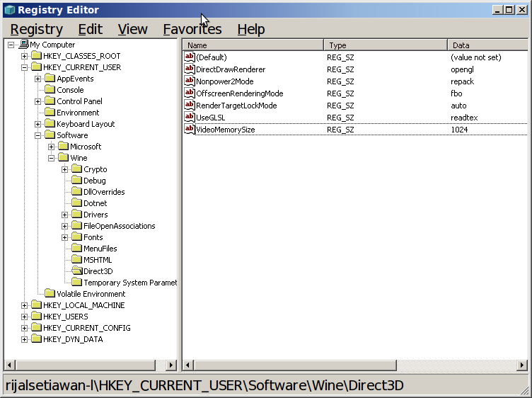532x398 pixels.
Task: Sort values by the Name column header
Action: click(253, 45)
